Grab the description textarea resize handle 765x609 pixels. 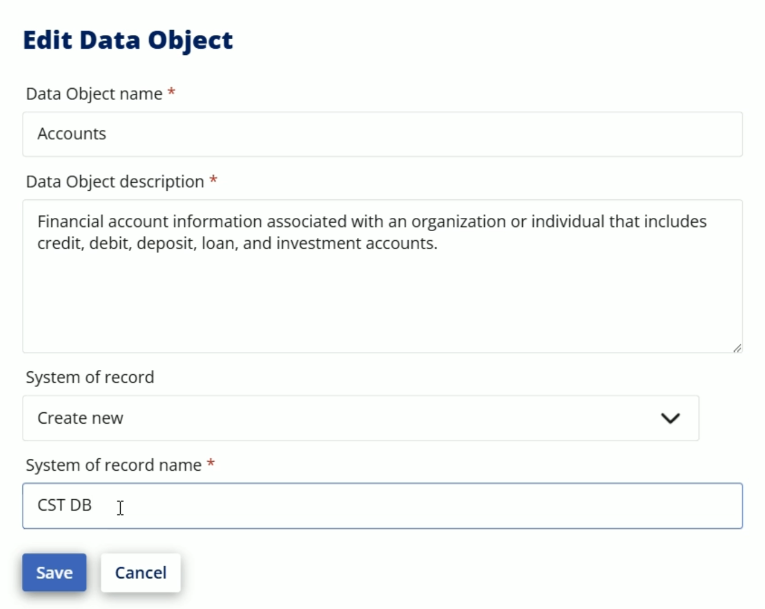tap(737, 348)
